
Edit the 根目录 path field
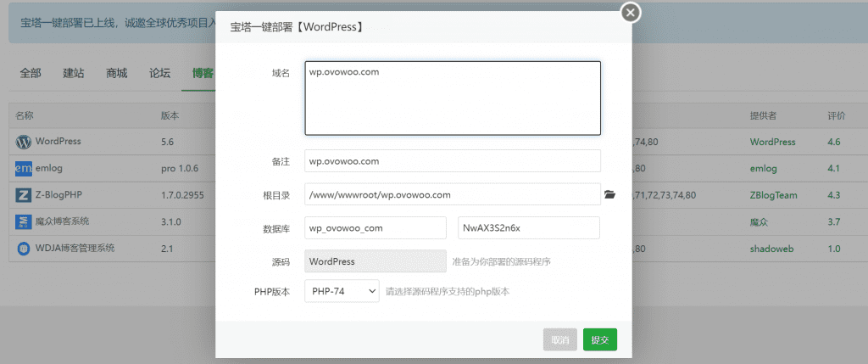coord(453,195)
